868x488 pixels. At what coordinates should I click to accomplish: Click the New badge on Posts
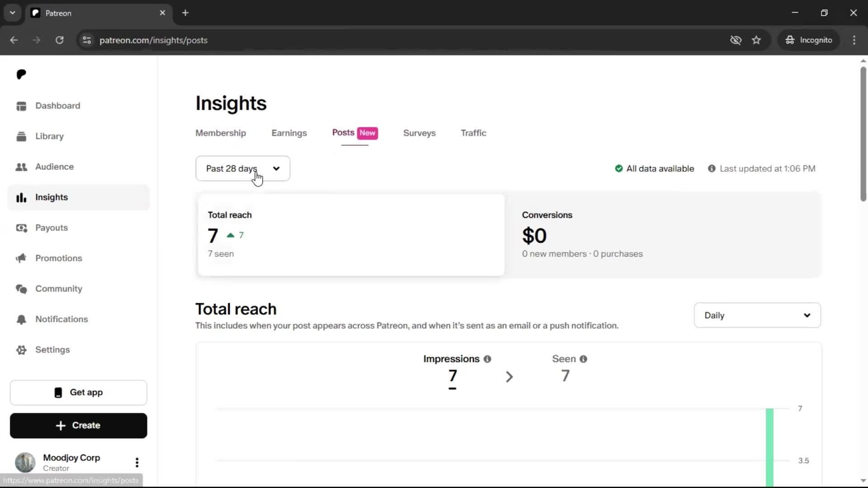368,133
